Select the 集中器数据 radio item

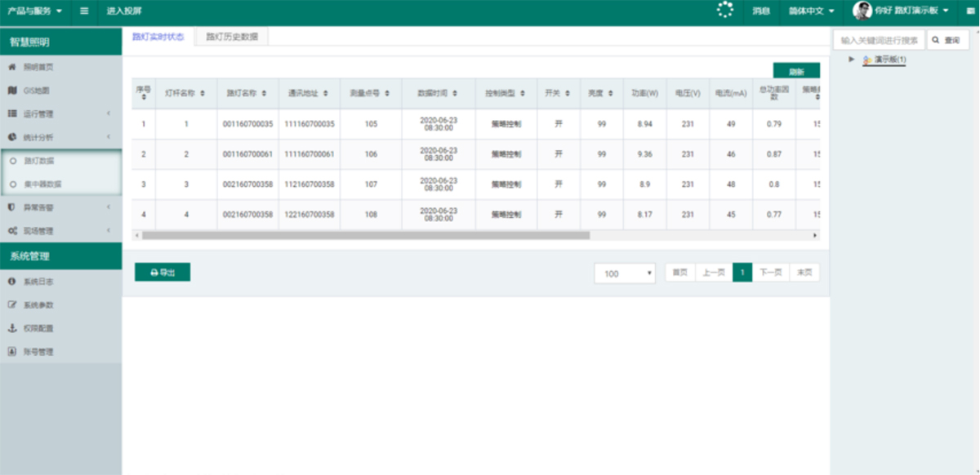pos(13,184)
